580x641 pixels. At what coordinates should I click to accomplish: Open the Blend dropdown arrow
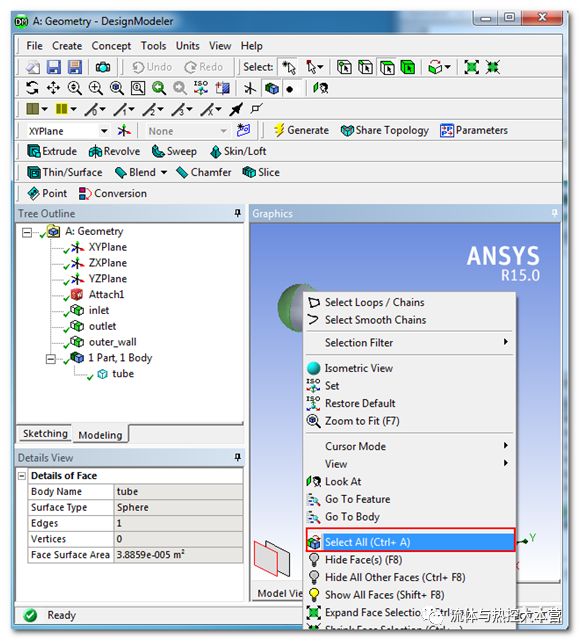(164, 173)
